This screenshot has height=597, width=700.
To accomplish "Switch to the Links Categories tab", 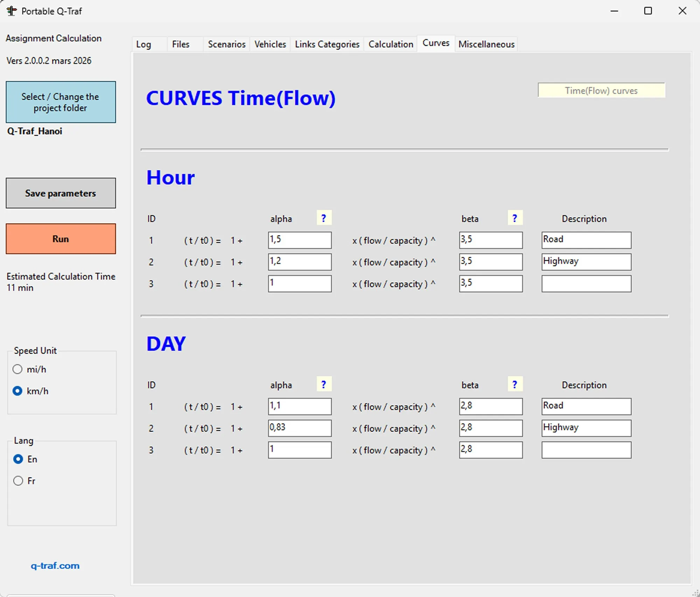I will click(327, 44).
